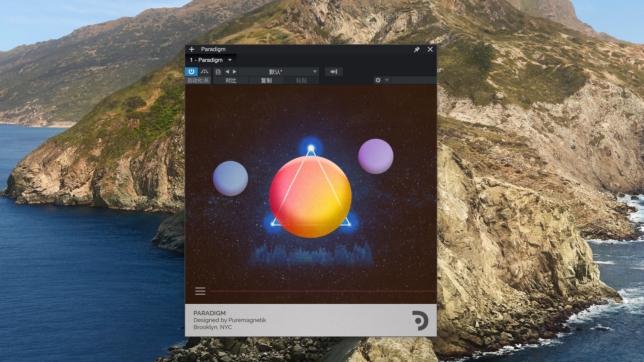Click the Puremagnetik logo icon
The width and height of the screenshot is (644, 362).
pos(420,320)
